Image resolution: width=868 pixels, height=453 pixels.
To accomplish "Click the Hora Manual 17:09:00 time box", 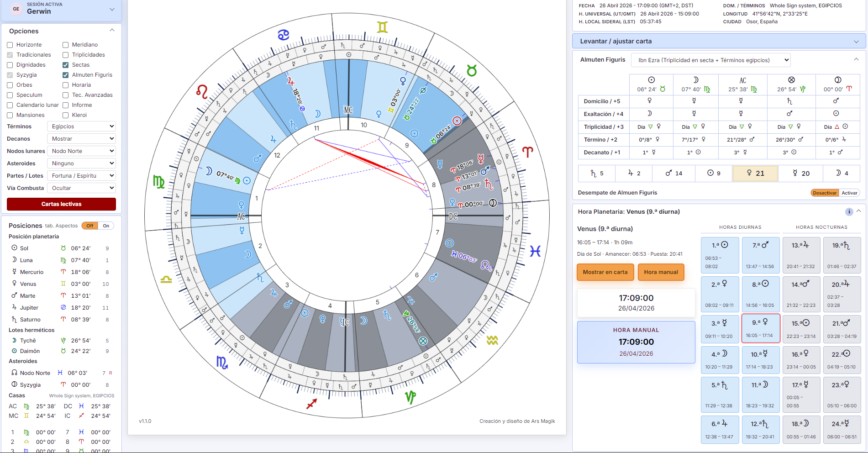I will pyautogui.click(x=636, y=342).
